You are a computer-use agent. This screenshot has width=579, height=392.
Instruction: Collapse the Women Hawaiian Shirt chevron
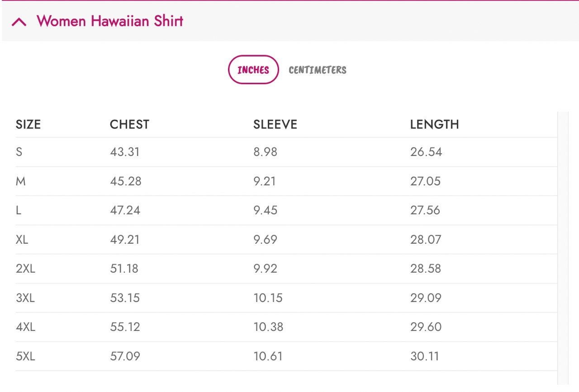[19, 22]
